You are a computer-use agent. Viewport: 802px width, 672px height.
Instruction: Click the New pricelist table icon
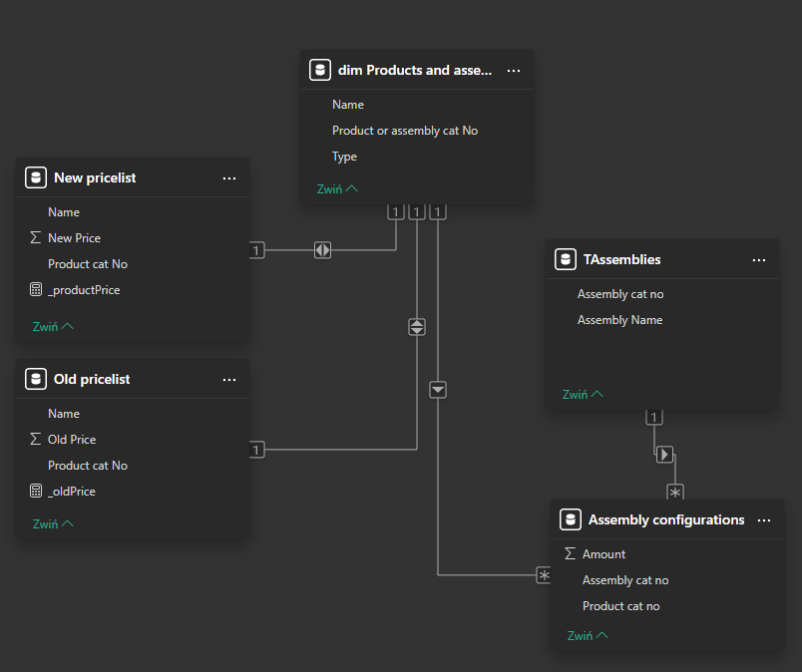pos(36,178)
